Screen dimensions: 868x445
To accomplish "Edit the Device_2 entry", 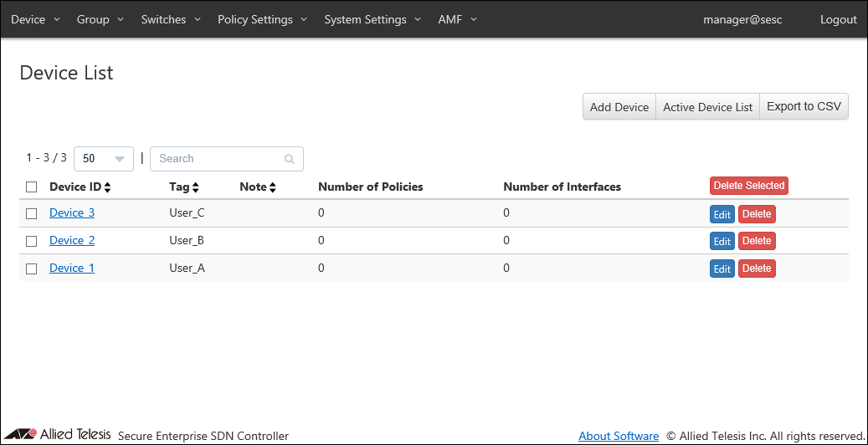I will click(x=722, y=242).
